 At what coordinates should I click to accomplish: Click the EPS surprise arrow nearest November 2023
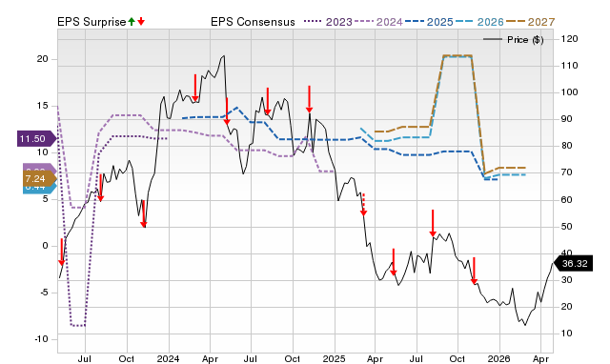pos(144,213)
